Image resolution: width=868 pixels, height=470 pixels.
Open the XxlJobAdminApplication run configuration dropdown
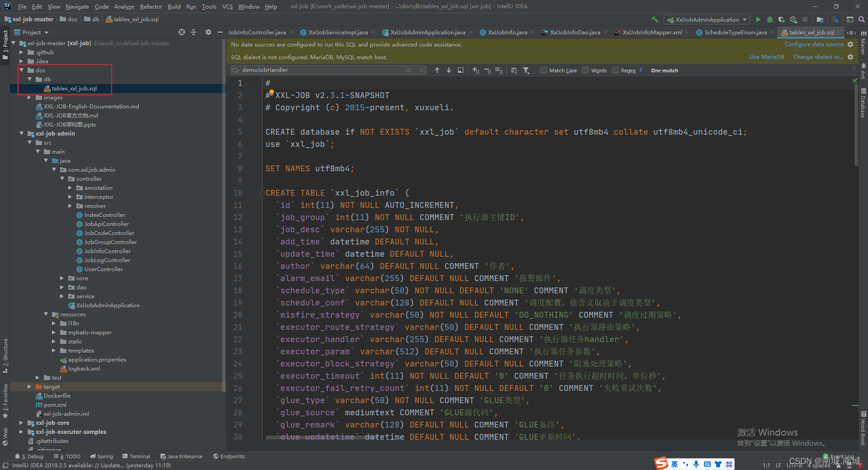click(x=707, y=19)
